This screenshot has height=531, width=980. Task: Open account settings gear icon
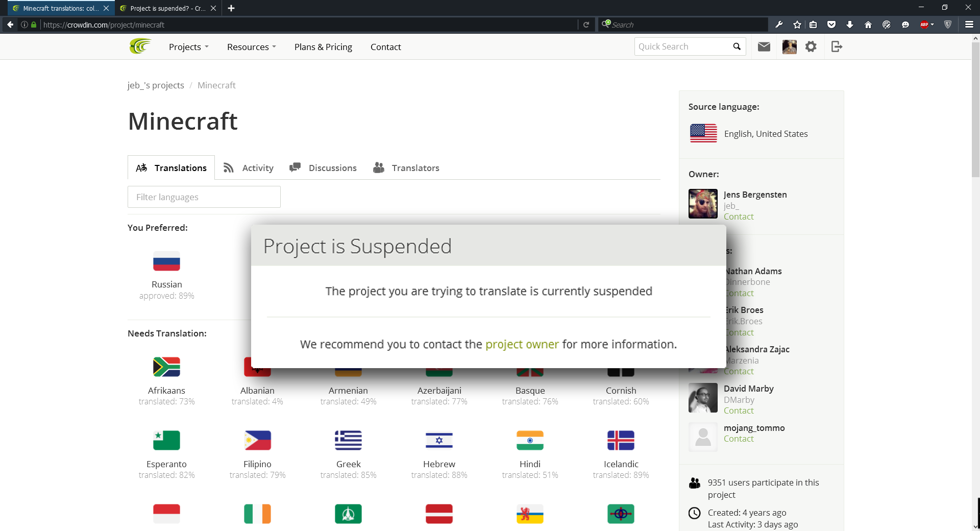tap(811, 47)
